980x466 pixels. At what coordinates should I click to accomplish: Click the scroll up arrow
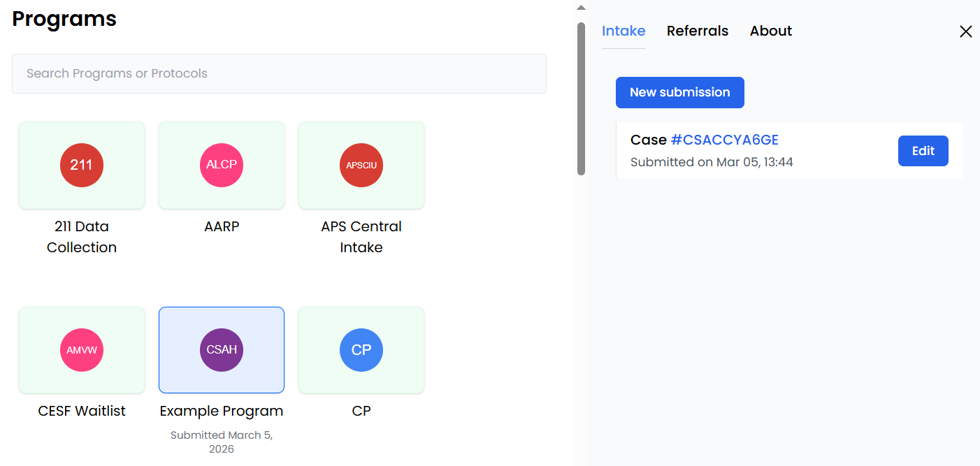pyautogui.click(x=581, y=8)
